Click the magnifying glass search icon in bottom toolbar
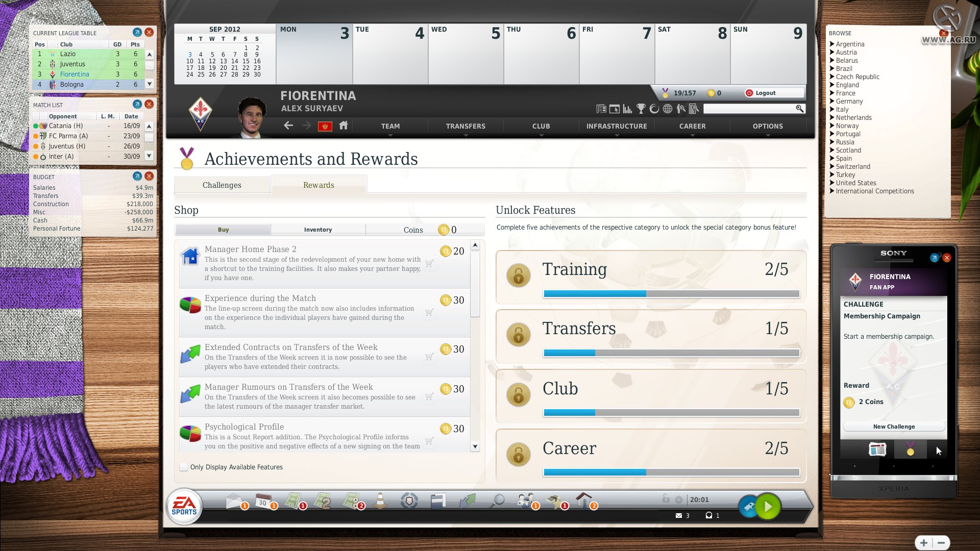The width and height of the screenshot is (980, 551). point(497,500)
